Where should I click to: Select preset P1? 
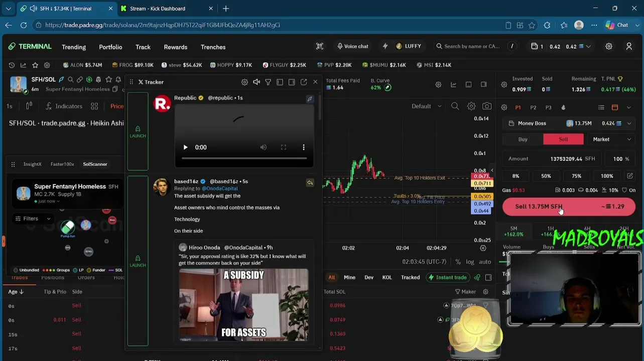518,107
